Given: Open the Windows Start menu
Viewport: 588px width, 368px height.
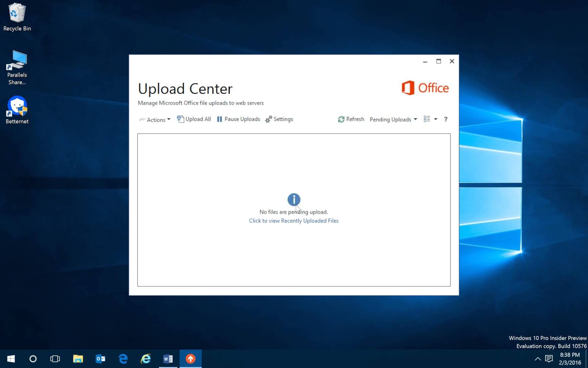Looking at the screenshot, I should coord(11,359).
